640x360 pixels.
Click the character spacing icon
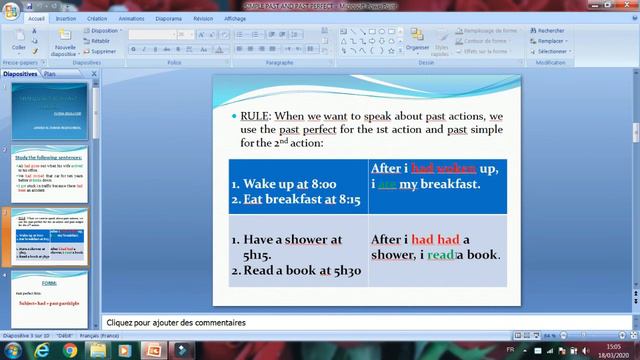tap(189, 49)
